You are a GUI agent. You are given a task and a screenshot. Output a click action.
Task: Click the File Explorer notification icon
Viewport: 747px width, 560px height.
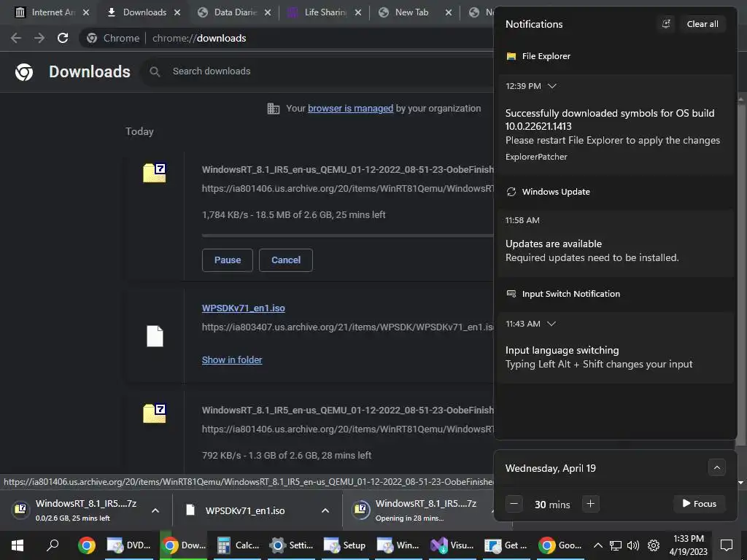click(x=511, y=56)
